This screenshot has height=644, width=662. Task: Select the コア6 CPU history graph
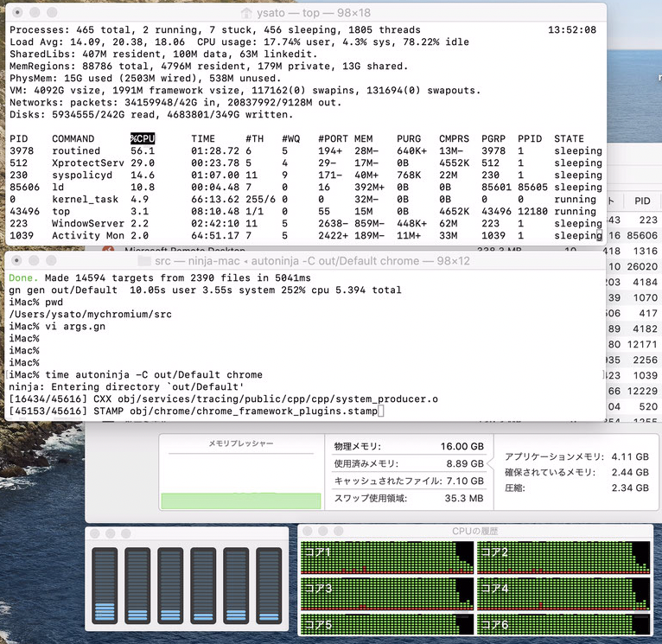pyautogui.click(x=563, y=624)
